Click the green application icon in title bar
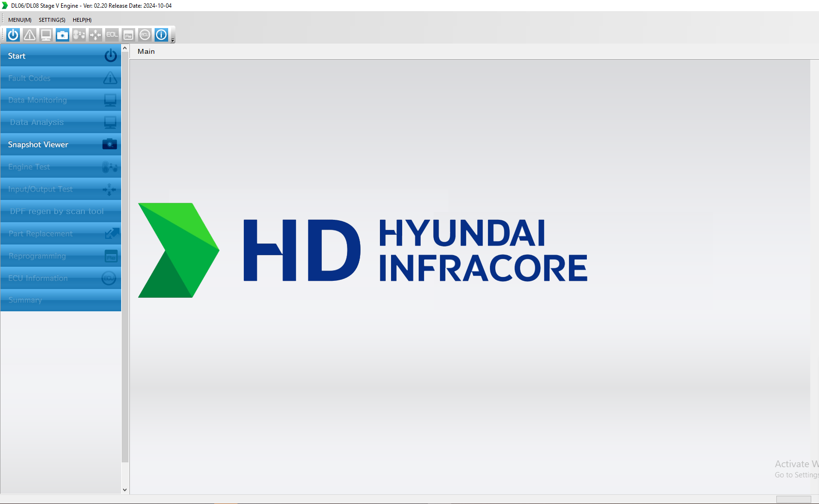This screenshot has height=504, width=819. tap(5, 5)
